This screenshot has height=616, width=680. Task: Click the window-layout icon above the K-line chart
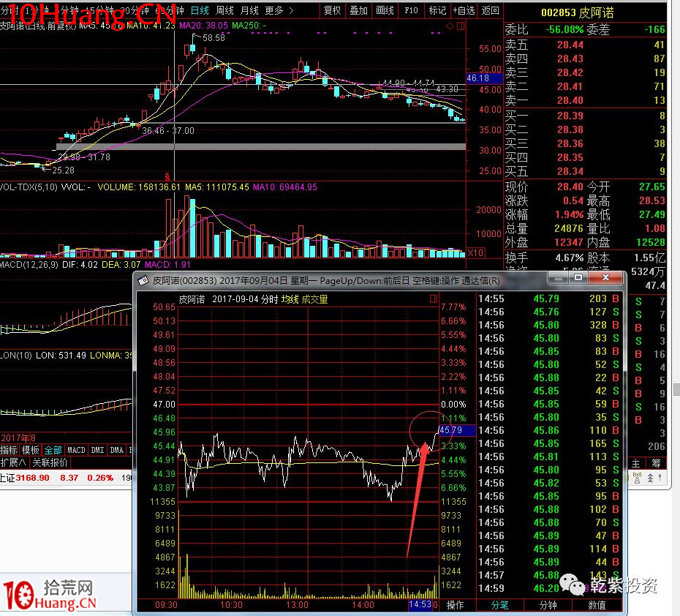click(461, 26)
